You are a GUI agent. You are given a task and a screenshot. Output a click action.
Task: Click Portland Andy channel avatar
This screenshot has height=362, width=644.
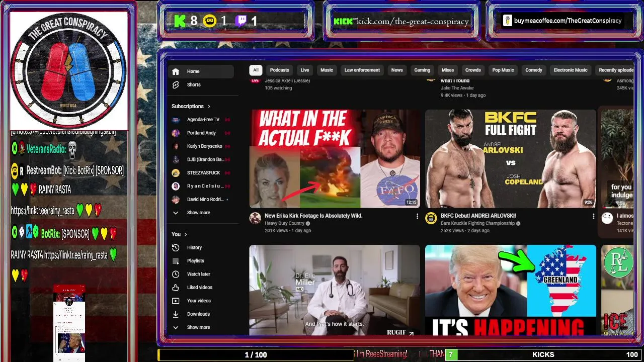pyautogui.click(x=176, y=133)
